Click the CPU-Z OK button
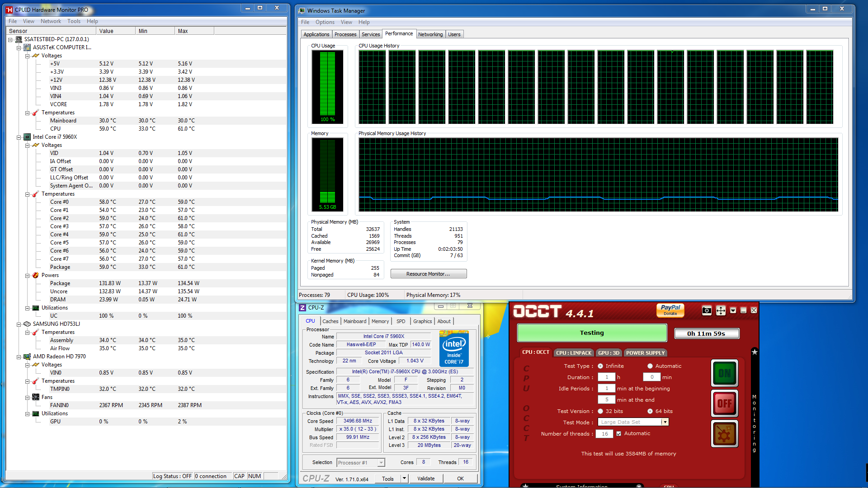 pyautogui.click(x=460, y=479)
